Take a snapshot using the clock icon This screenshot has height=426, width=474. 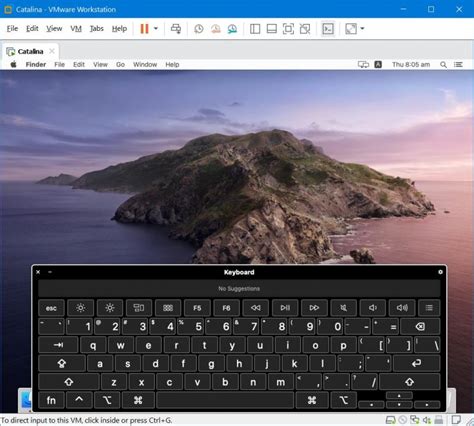199,29
